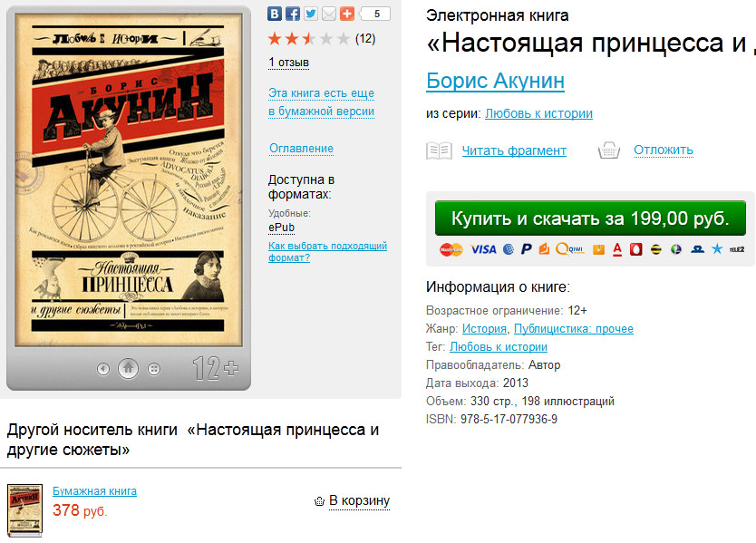The height and width of the screenshot is (543, 756).
Task: Open author page Борис Акунин
Action: coord(495,81)
